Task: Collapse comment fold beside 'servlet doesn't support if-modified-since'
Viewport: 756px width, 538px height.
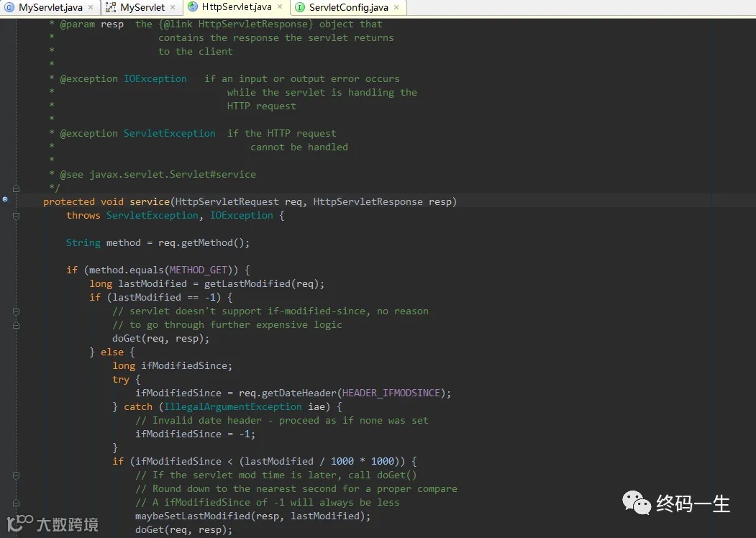Action: 16,311
